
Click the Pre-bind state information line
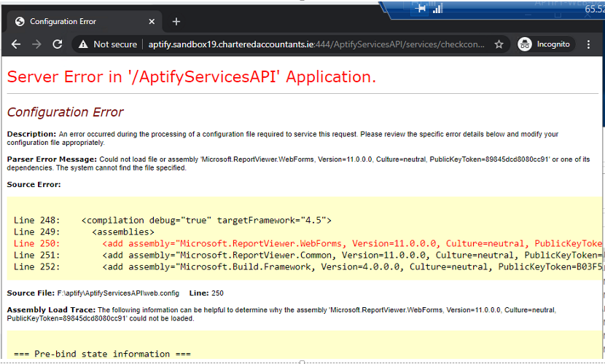(x=102, y=354)
